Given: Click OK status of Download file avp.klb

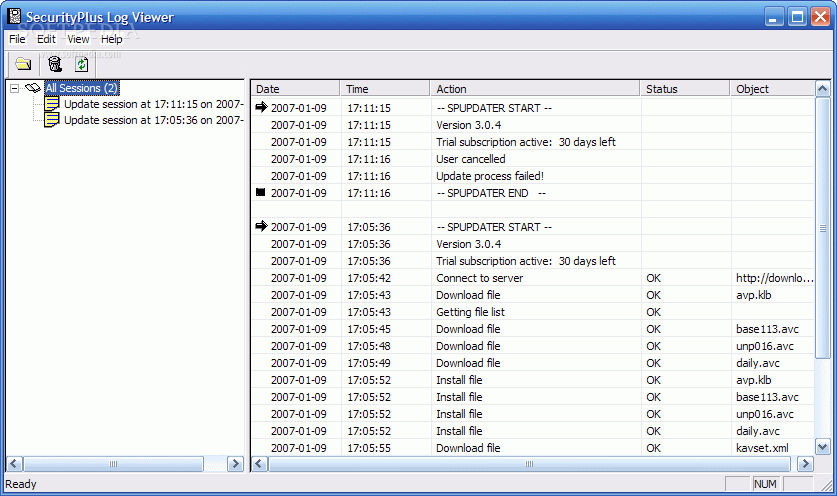Looking at the screenshot, I should (x=653, y=295).
